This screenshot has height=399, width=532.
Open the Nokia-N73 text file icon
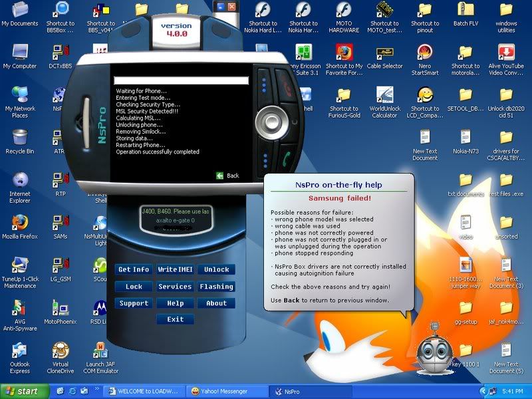(465, 142)
